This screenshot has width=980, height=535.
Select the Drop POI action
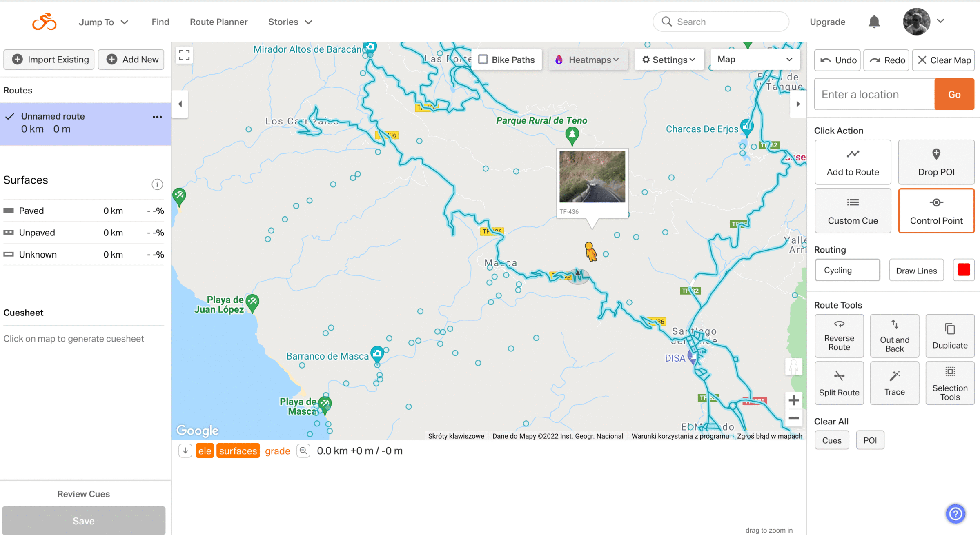pos(936,162)
